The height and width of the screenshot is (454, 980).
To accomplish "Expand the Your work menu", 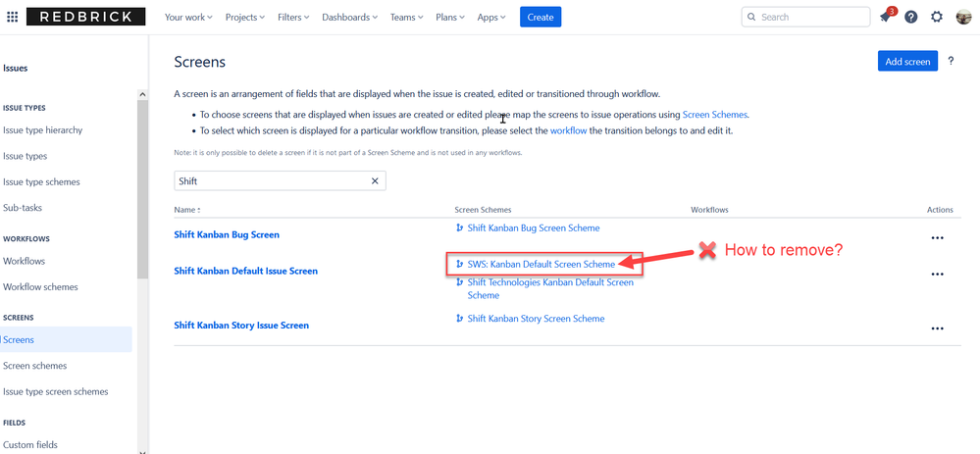I will tap(188, 17).
